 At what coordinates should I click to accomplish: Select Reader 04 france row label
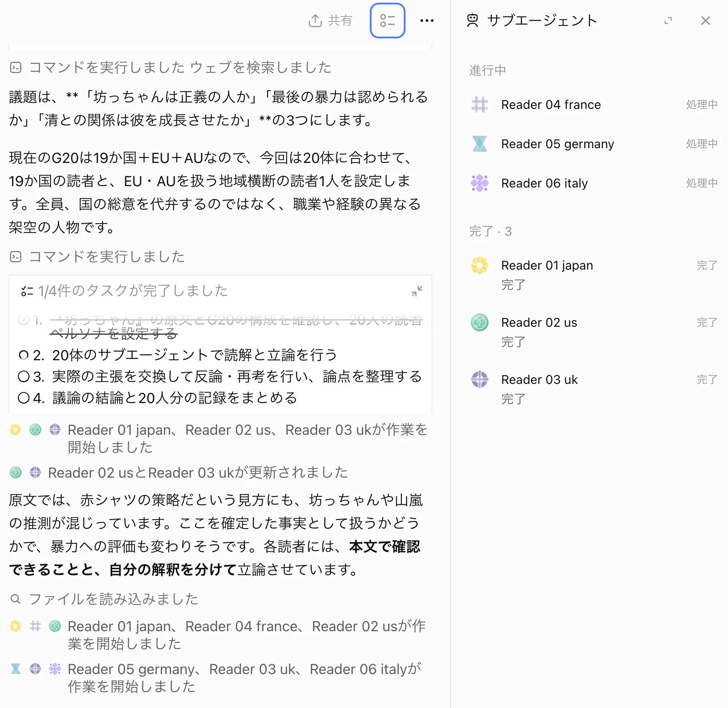pyautogui.click(x=551, y=104)
